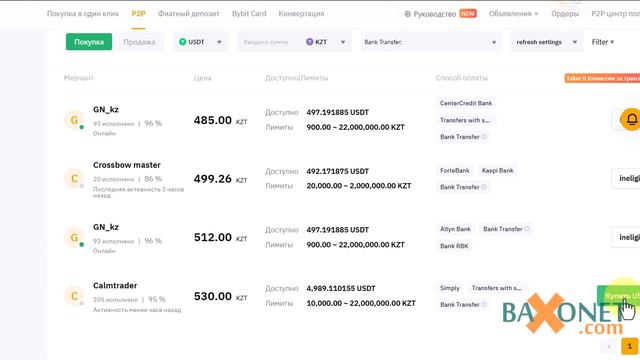
Task: Click the purple KZT currency icon
Action: (x=309, y=42)
